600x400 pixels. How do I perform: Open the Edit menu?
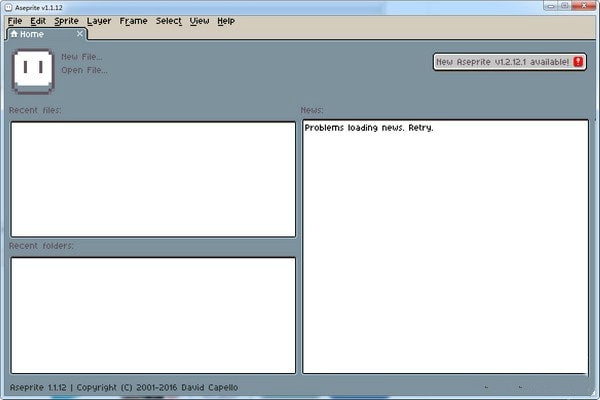coord(38,21)
